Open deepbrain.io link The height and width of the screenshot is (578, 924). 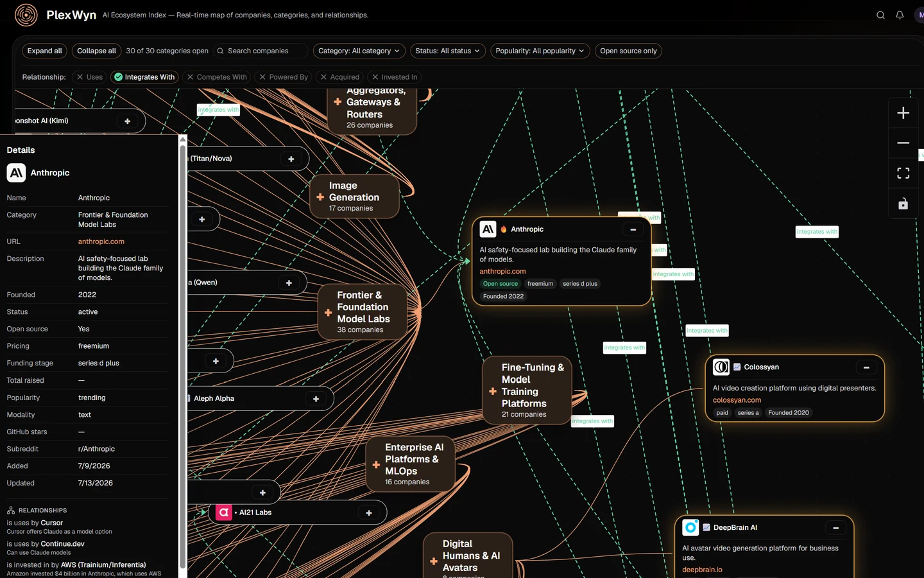pyautogui.click(x=702, y=570)
